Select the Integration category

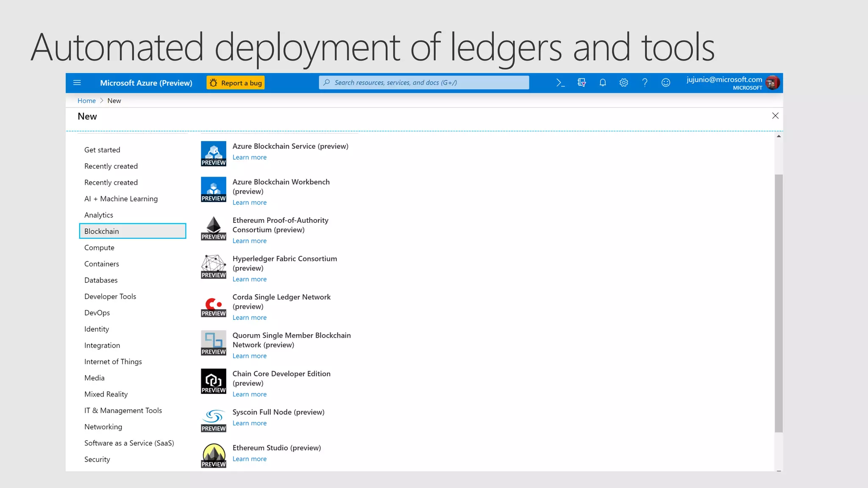102,345
